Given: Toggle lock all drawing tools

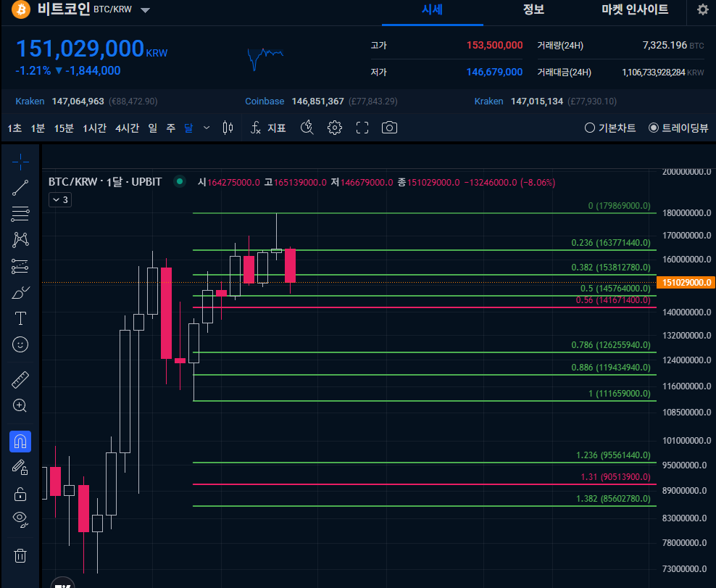Looking at the screenshot, I should tap(20, 494).
